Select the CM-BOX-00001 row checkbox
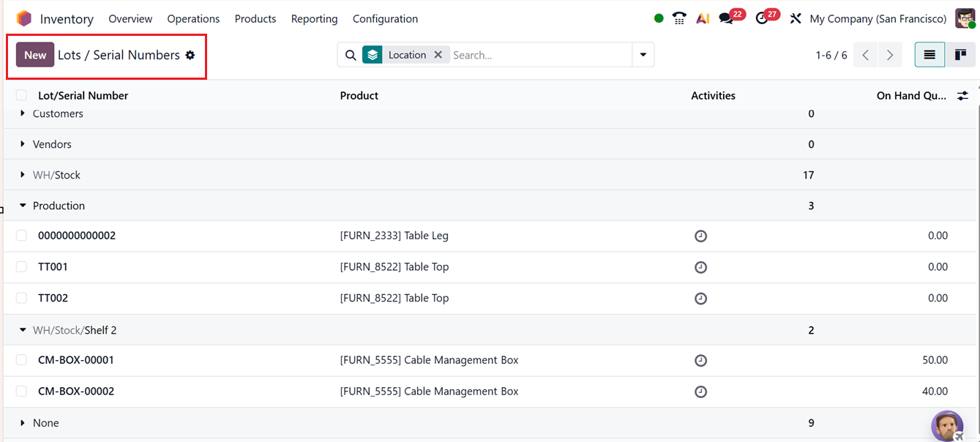 [x=21, y=360]
